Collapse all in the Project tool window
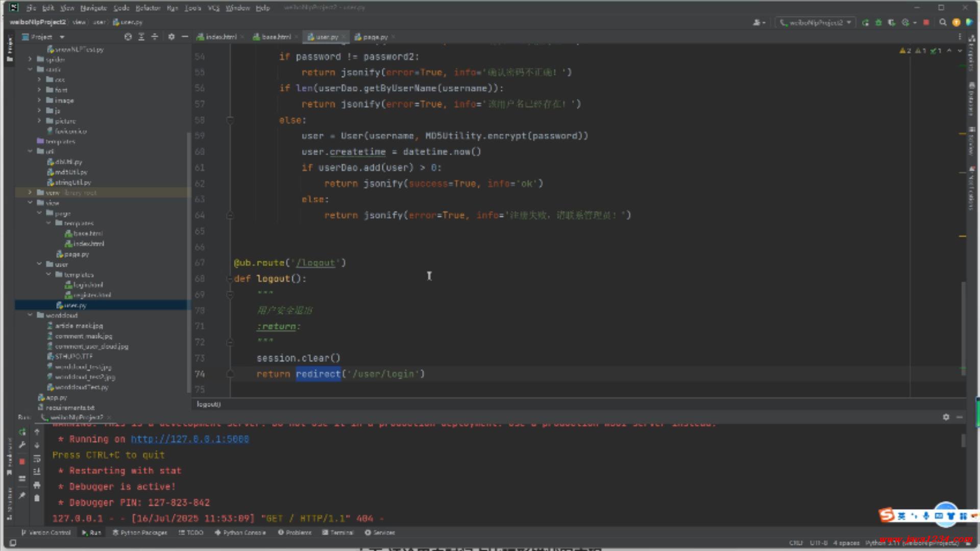The height and width of the screenshot is (551, 980). click(x=155, y=37)
